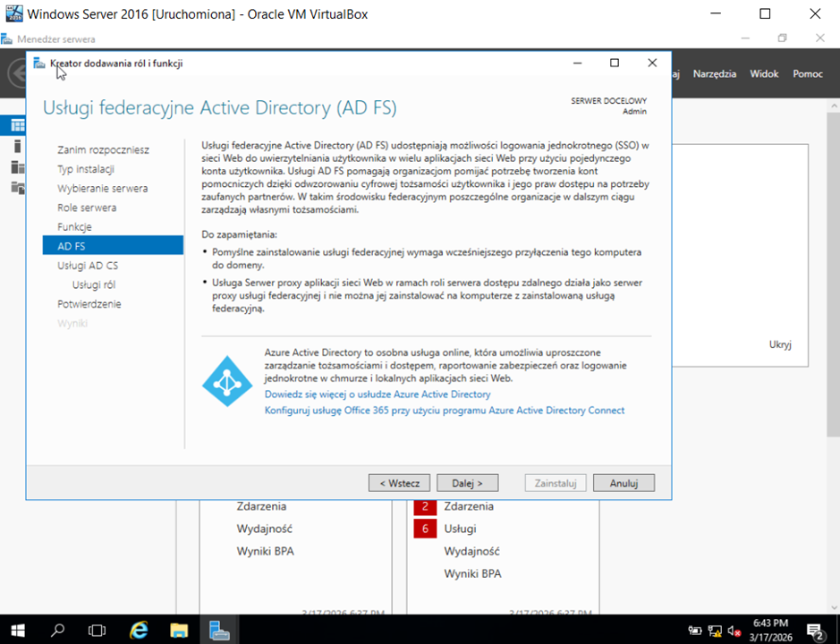Select the Usługi AD CS wizard step
The width and height of the screenshot is (840, 644).
pyautogui.click(x=88, y=266)
